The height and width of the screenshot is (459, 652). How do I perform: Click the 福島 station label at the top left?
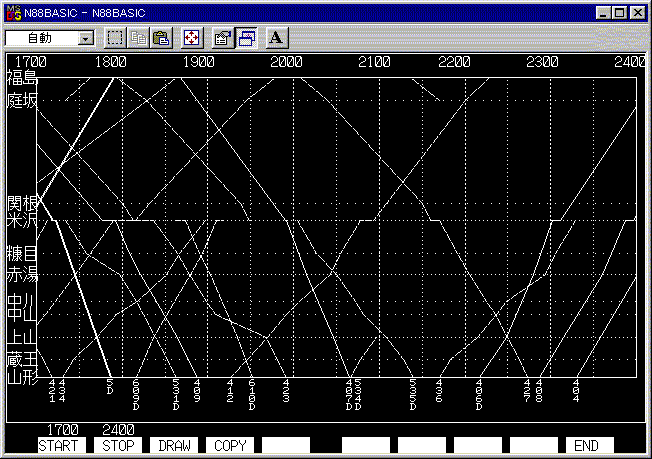click(x=21, y=77)
